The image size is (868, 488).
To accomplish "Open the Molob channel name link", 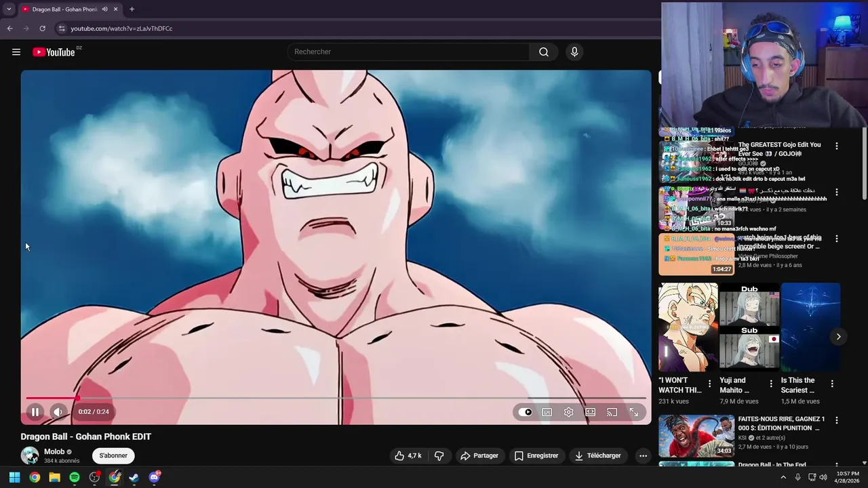I will 54,451.
